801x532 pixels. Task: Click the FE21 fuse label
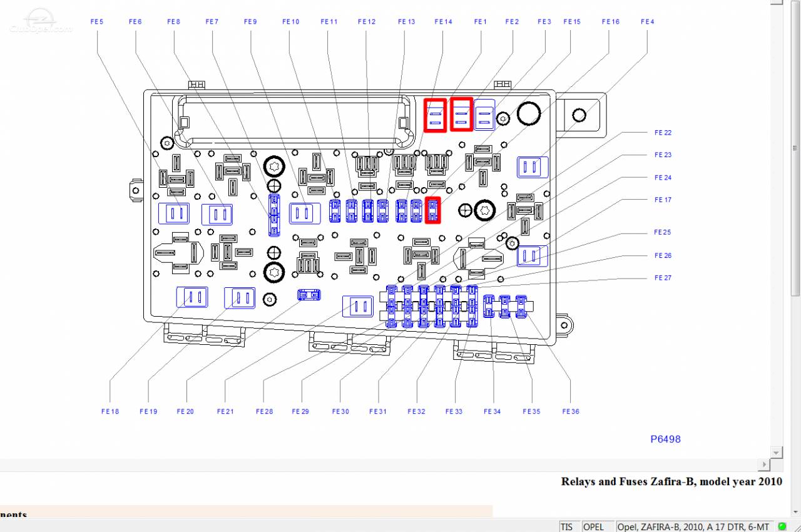225,412
